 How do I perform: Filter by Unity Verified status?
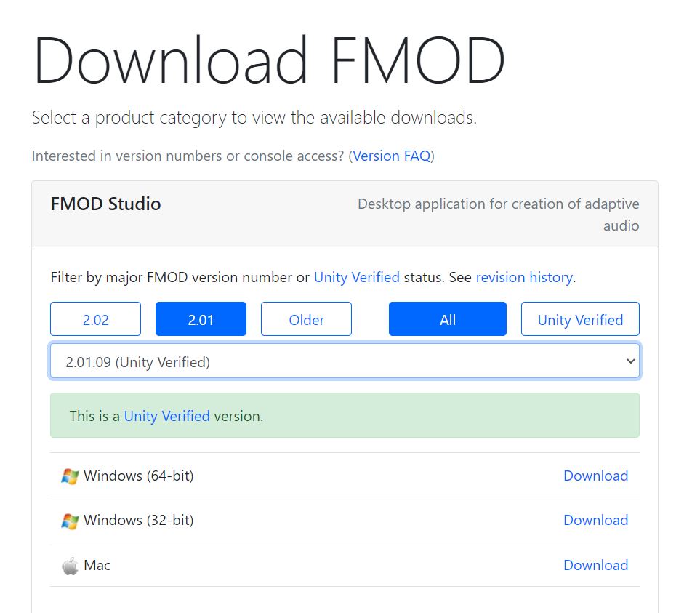tap(580, 319)
